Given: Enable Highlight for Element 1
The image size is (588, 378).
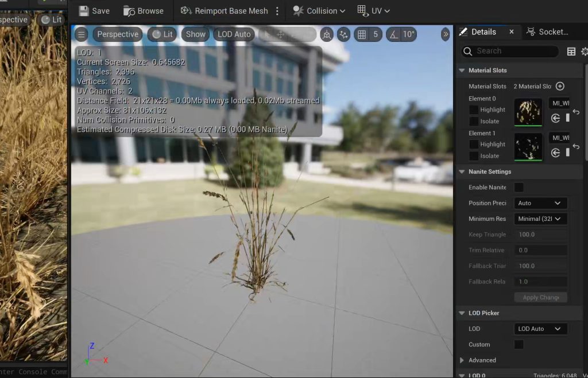Looking at the screenshot, I should (x=474, y=144).
